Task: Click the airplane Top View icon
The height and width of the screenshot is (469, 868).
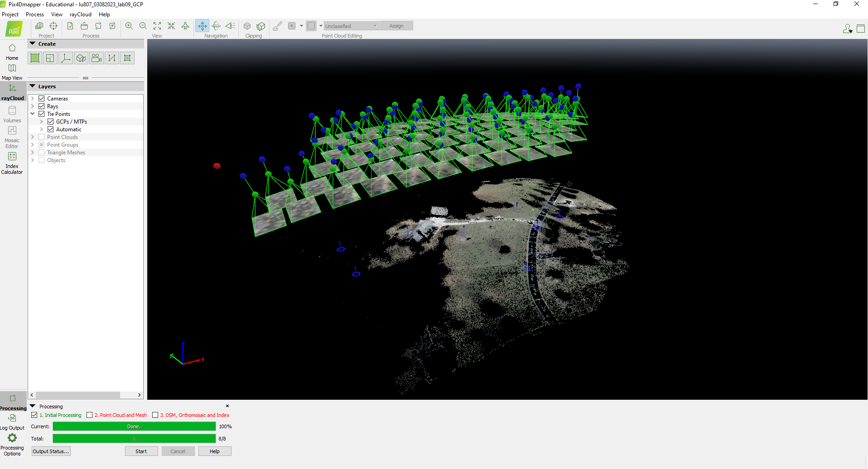Action: click(185, 26)
